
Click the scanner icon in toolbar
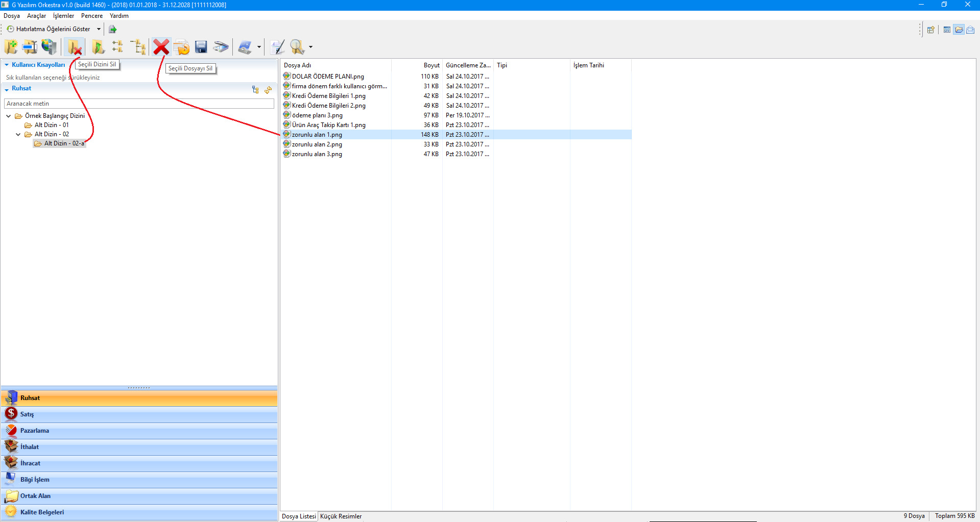click(221, 47)
